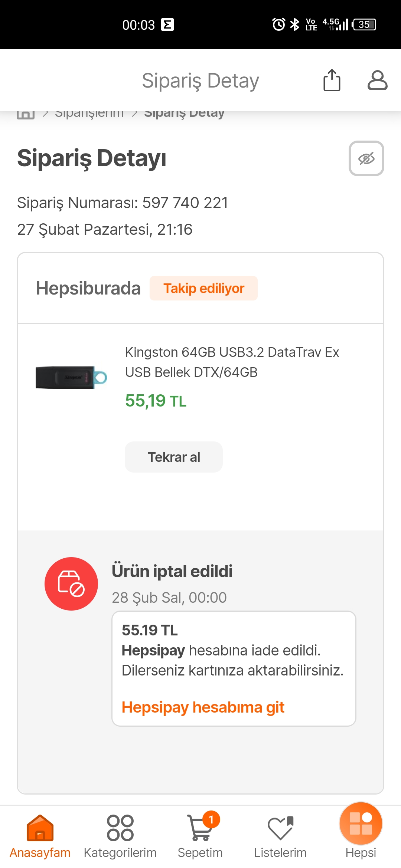Tap the Hepsiburada seller name
Screen dimensions: 401x868
88,288
